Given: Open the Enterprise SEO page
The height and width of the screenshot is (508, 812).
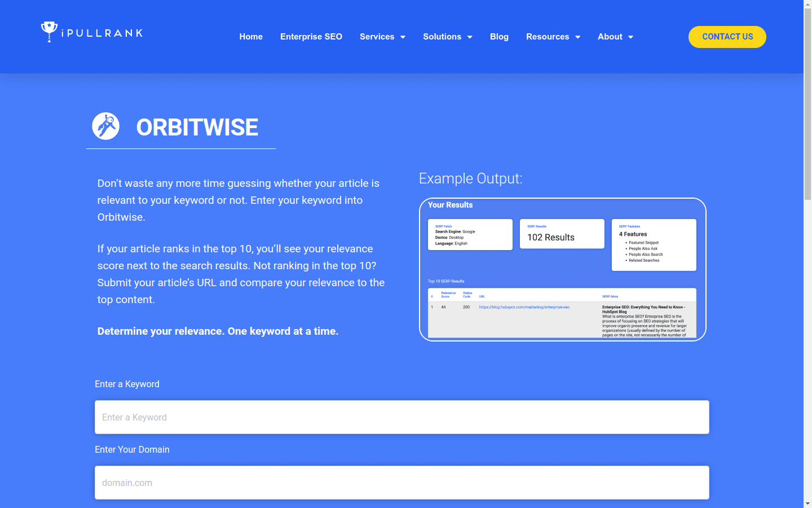Looking at the screenshot, I should pyautogui.click(x=311, y=37).
